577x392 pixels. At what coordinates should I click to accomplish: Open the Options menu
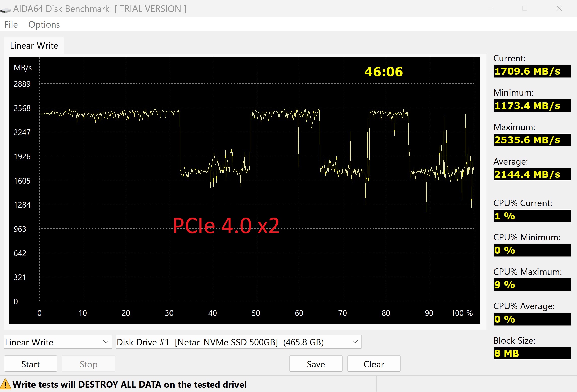pyautogui.click(x=44, y=25)
